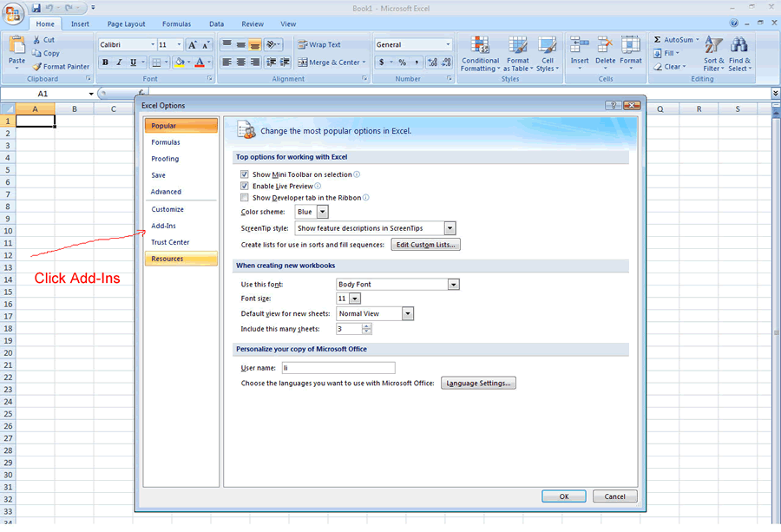This screenshot has height=532, width=781.
Task: Open the Color scheme dropdown
Action: coord(323,212)
